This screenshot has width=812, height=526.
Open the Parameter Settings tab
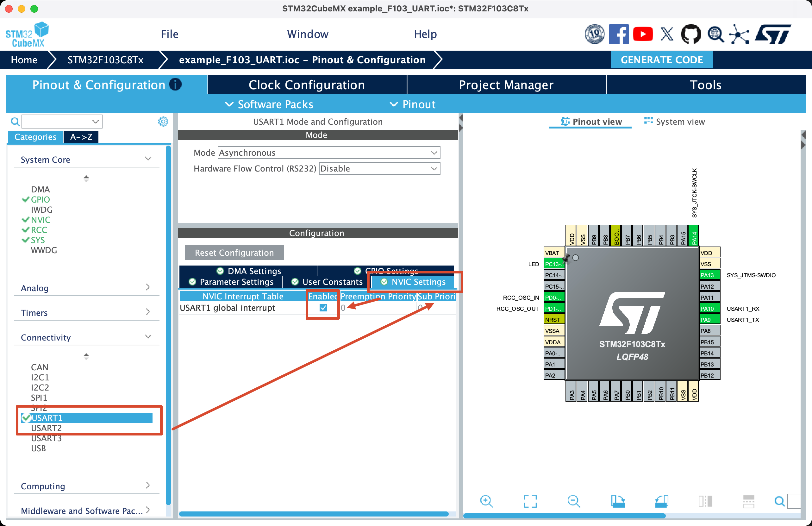click(x=231, y=282)
